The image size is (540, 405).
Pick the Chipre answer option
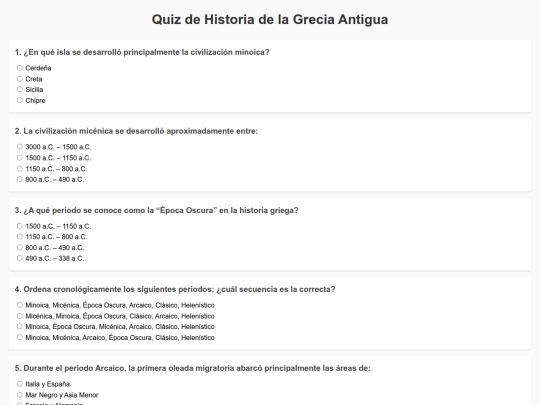20,100
